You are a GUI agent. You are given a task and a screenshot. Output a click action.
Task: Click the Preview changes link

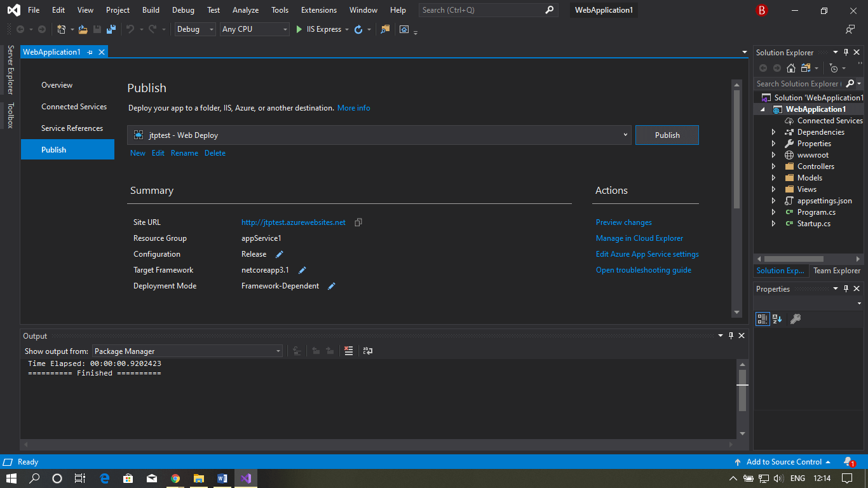624,222
